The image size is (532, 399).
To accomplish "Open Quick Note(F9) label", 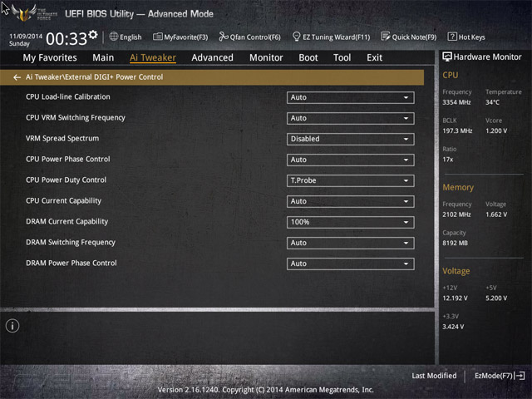I will (414, 37).
